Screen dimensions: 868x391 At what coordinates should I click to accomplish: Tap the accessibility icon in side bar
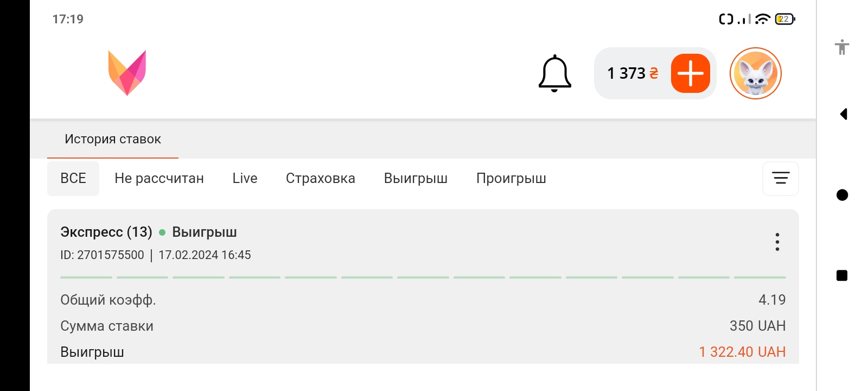[842, 47]
